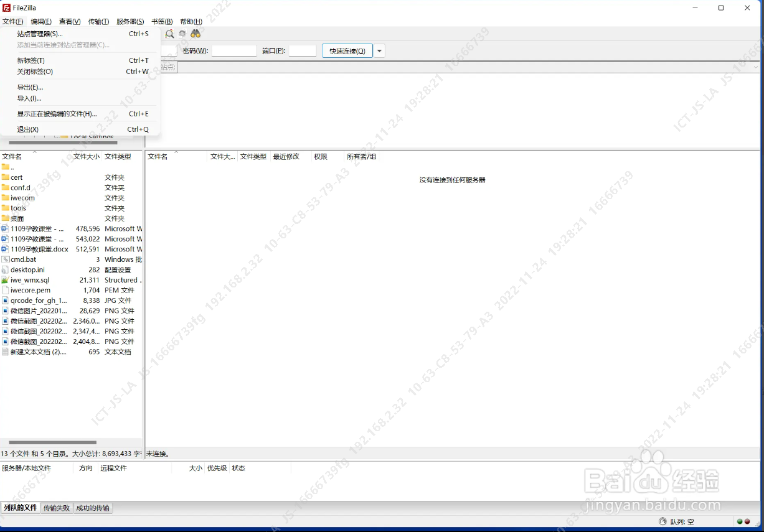The height and width of the screenshot is (532, 764).
Task: Select the iwe_wmx.sql file icon
Action: click(6, 280)
